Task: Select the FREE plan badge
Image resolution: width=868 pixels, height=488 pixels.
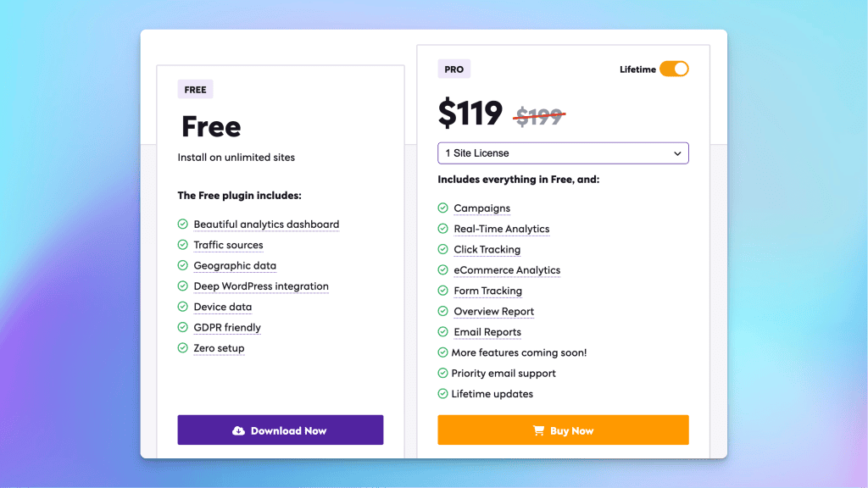Action: 196,90
